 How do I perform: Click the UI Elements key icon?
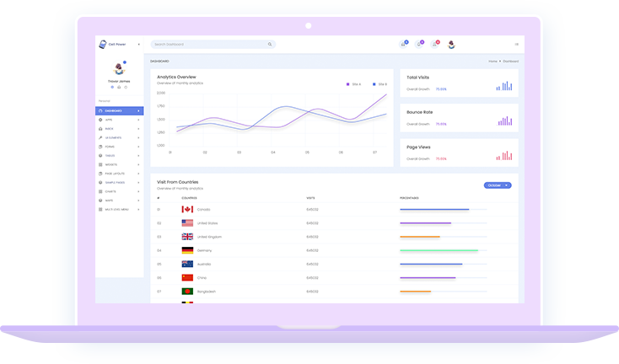coord(100,137)
